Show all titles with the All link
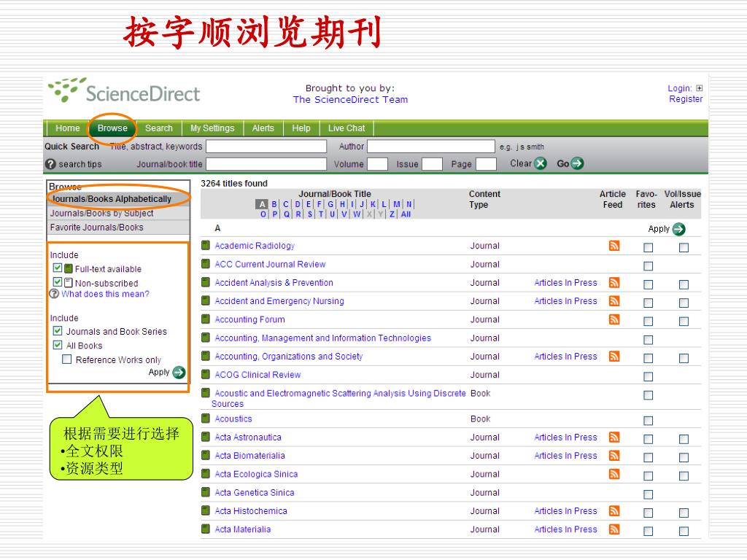The width and height of the screenshot is (747, 560). coord(406,214)
